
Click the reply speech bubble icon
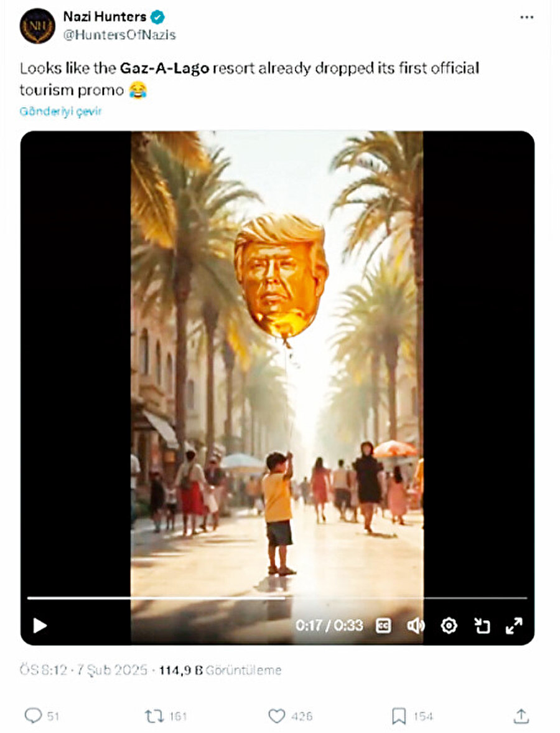tap(32, 716)
